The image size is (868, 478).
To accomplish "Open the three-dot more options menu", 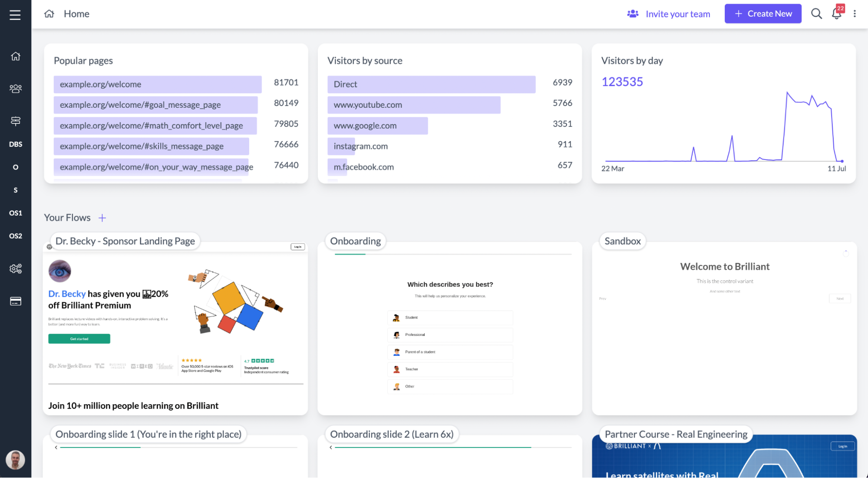I will 855,14.
